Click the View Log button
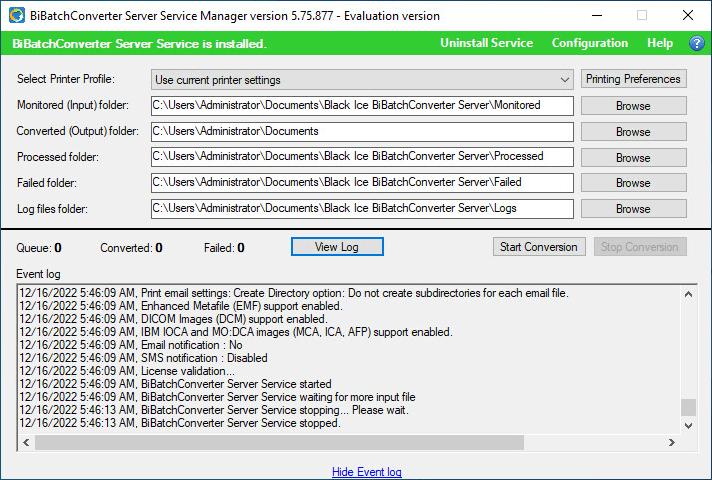 pos(337,247)
